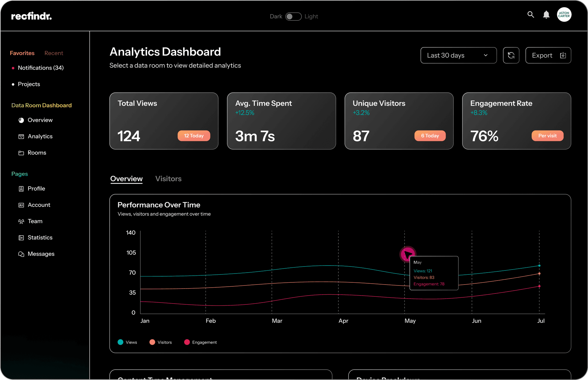This screenshot has height=380, width=588.
Task: Click the chevron in date range selector
Action: point(485,55)
